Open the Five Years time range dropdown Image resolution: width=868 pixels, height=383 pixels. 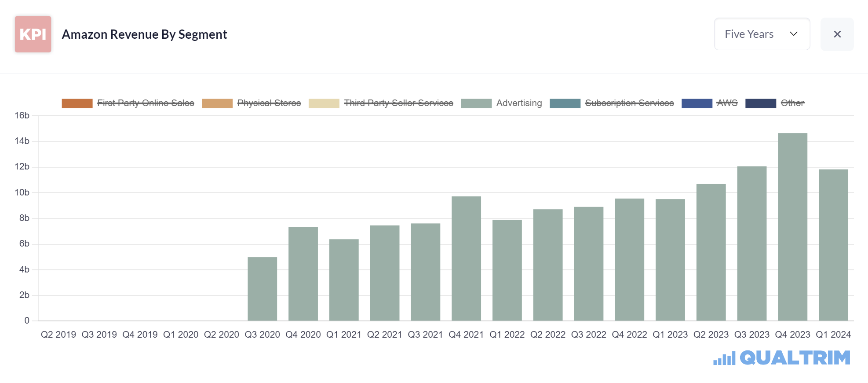point(762,34)
